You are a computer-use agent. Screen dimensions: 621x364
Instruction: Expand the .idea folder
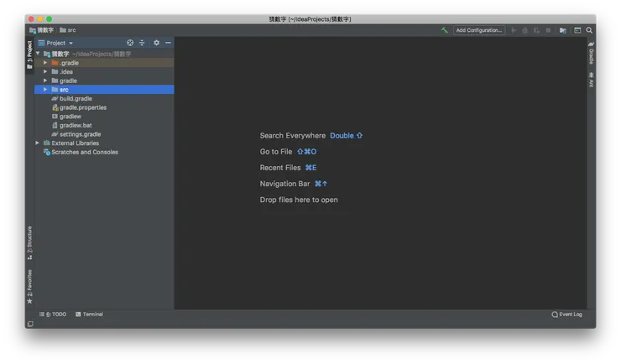[45, 71]
